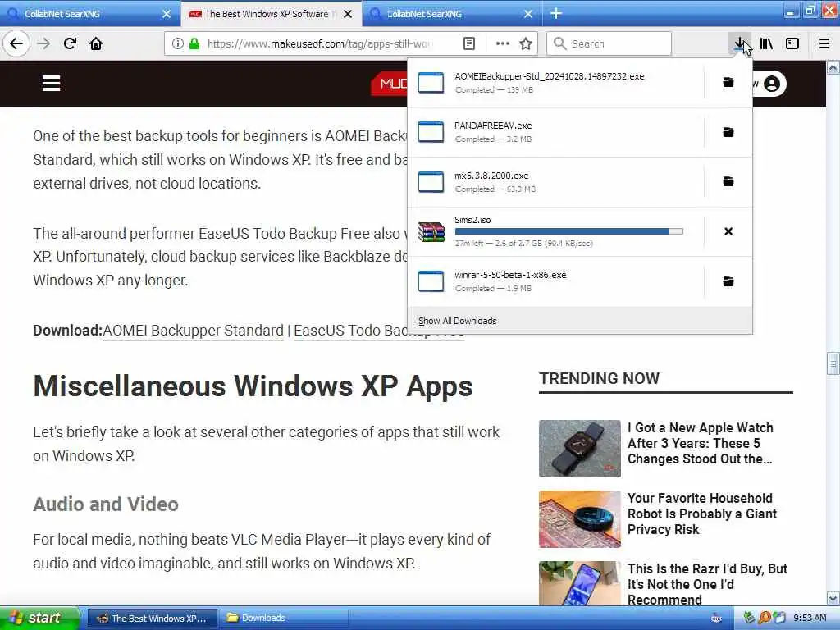Open PANDAFREEAV.exe download entry
Screen dimensions: 840x630
point(555,132)
